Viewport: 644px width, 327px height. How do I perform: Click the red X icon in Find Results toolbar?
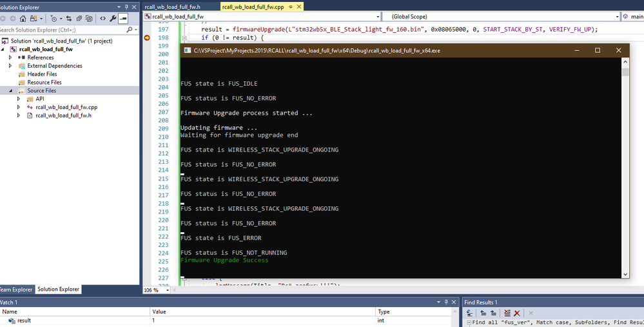516,313
